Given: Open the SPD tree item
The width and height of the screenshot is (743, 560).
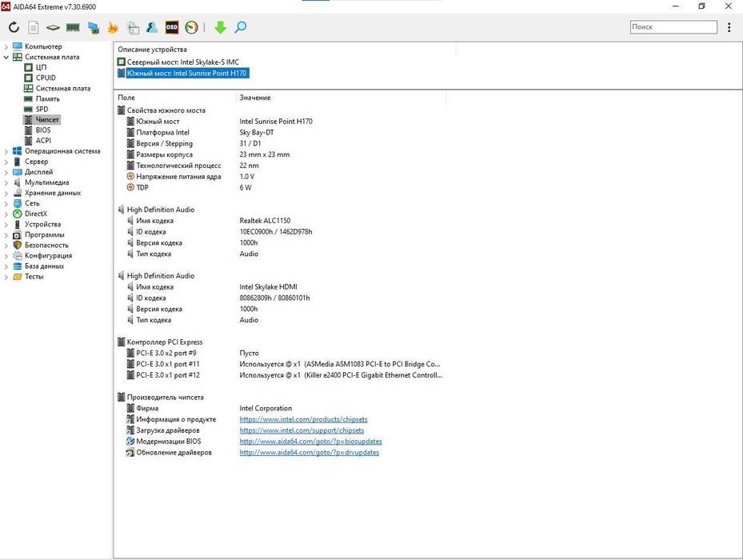Looking at the screenshot, I should tap(42, 109).
